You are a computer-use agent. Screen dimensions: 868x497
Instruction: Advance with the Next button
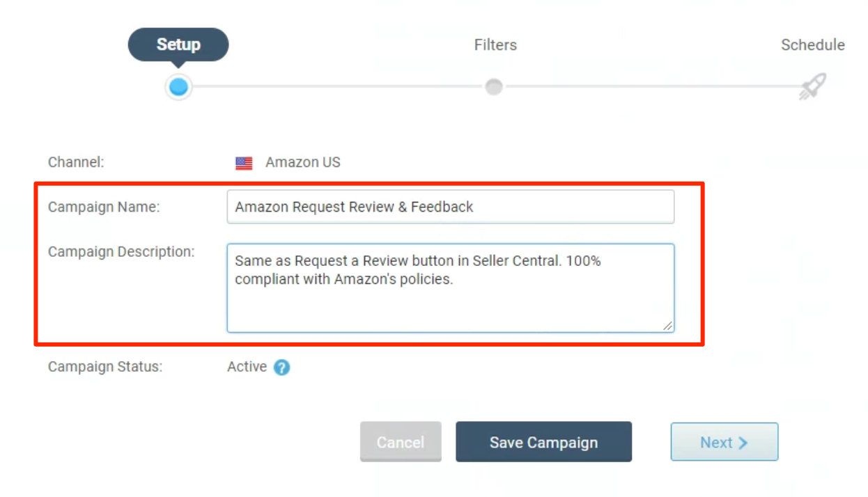(724, 442)
